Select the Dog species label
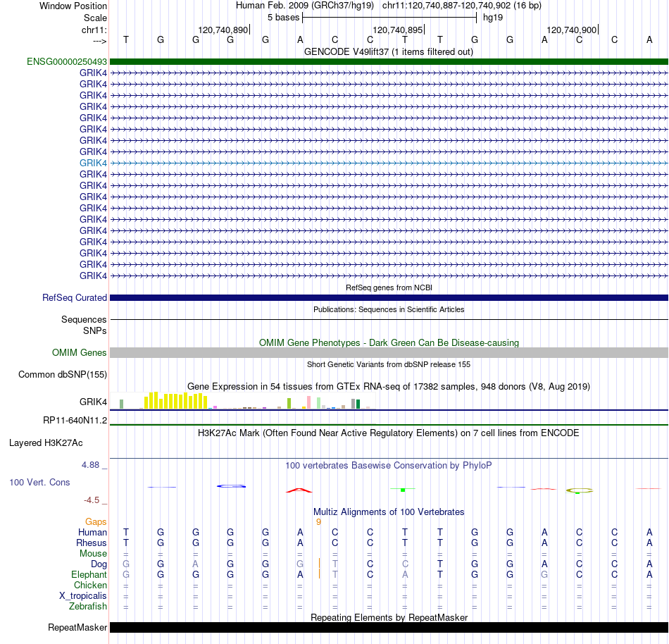669x644 pixels. click(99, 564)
